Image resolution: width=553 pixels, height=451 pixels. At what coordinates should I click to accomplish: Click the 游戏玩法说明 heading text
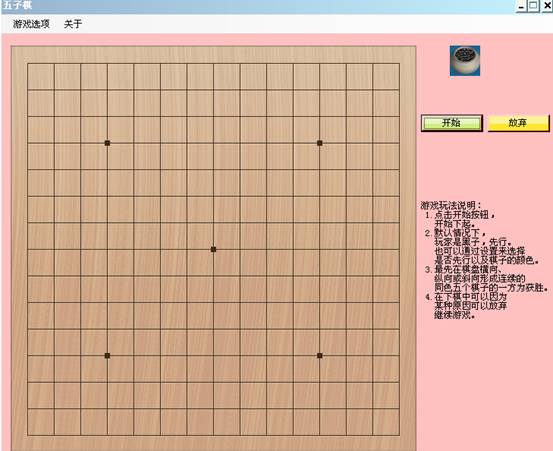[451, 205]
